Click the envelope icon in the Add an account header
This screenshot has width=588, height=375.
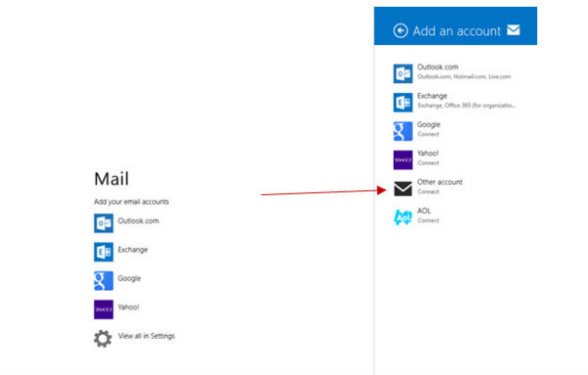[514, 29]
